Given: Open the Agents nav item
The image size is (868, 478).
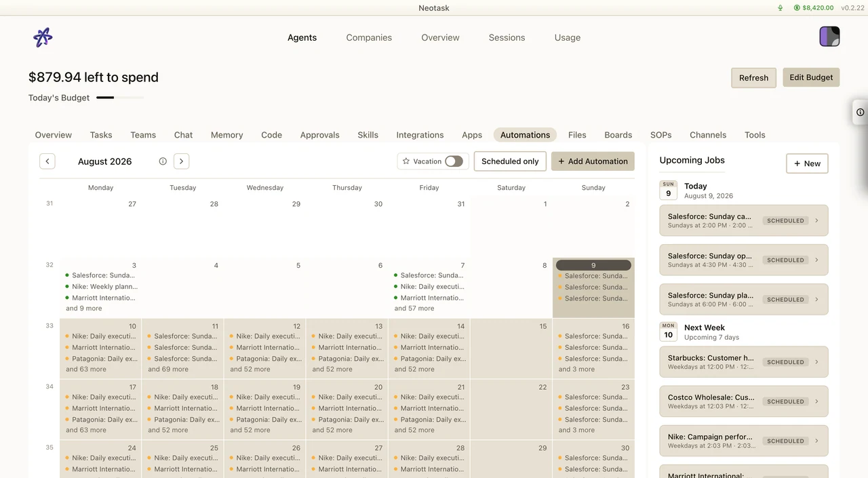Looking at the screenshot, I should click(302, 38).
